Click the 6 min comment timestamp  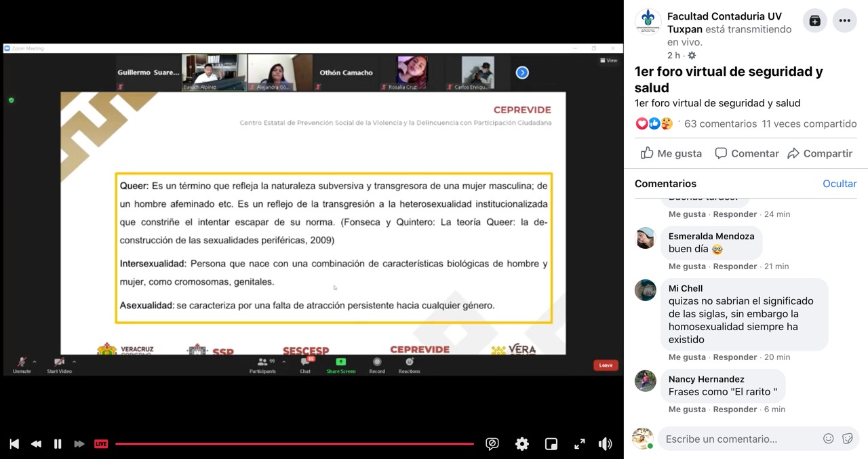click(x=774, y=410)
